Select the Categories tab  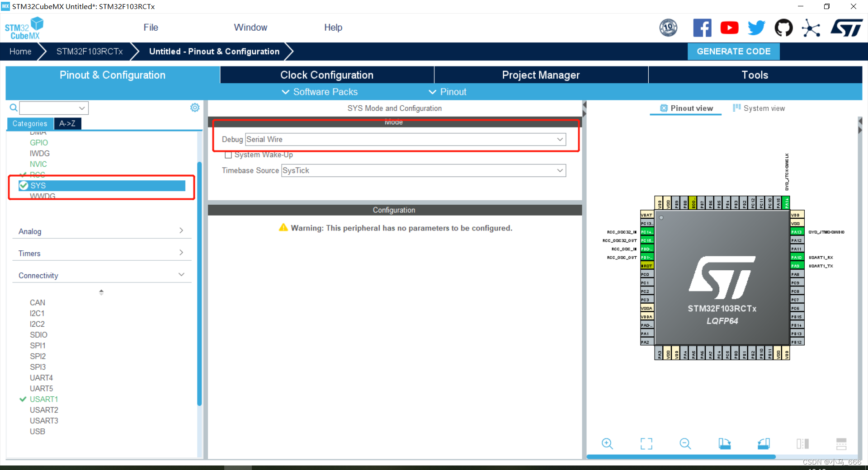point(30,123)
